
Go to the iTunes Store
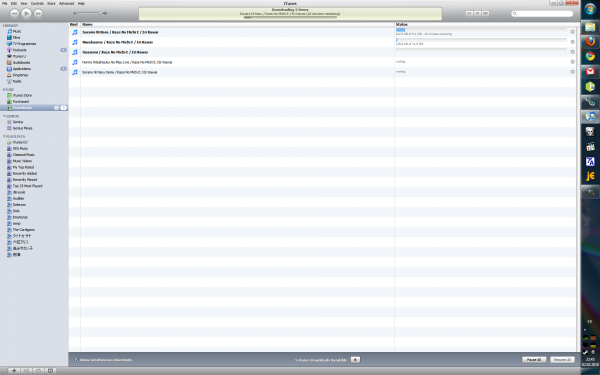point(22,95)
